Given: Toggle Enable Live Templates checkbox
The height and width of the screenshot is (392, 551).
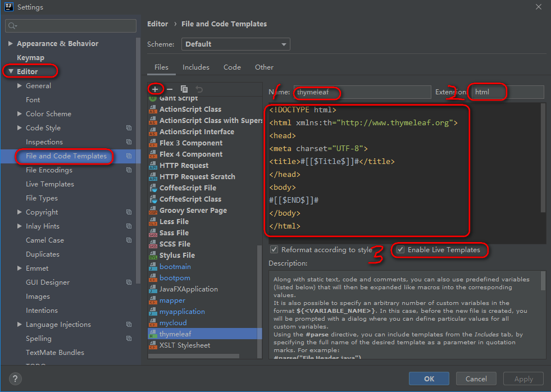Looking at the screenshot, I should pos(400,250).
